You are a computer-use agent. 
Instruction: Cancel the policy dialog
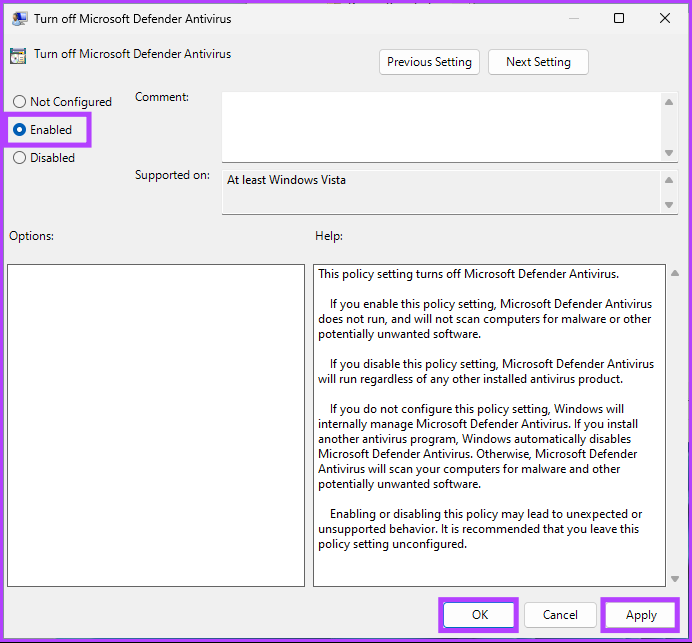point(560,615)
